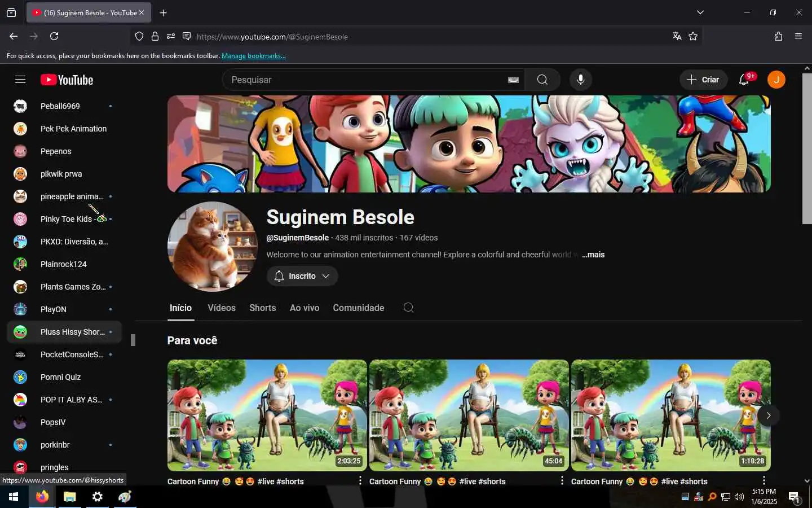List all tabs dropdown arrow
812x508 pixels.
coord(700,12)
